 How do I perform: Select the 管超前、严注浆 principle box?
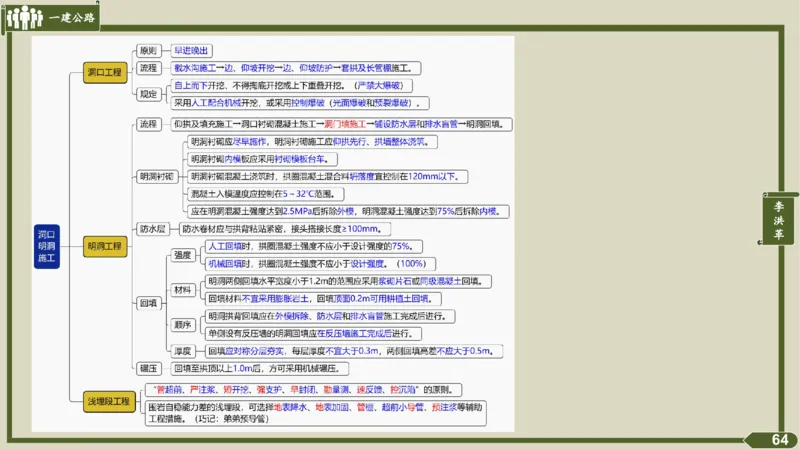304,390
